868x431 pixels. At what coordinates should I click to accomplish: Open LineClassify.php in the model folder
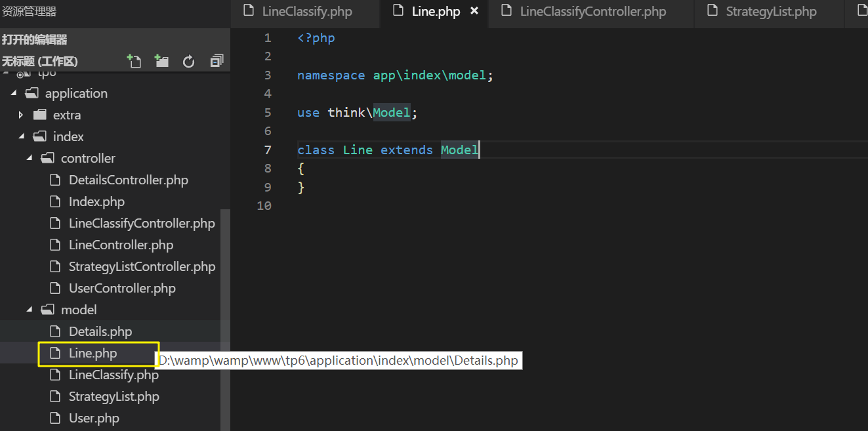tap(114, 375)
